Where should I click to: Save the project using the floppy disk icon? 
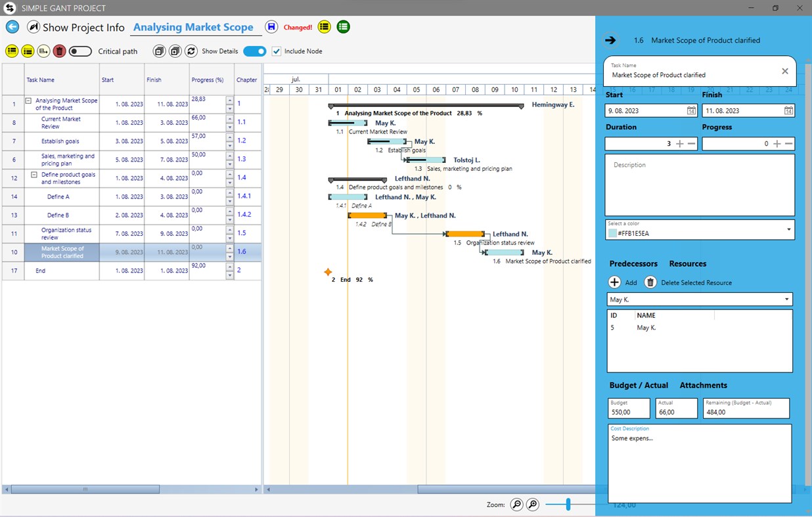(x=271, y=27)
